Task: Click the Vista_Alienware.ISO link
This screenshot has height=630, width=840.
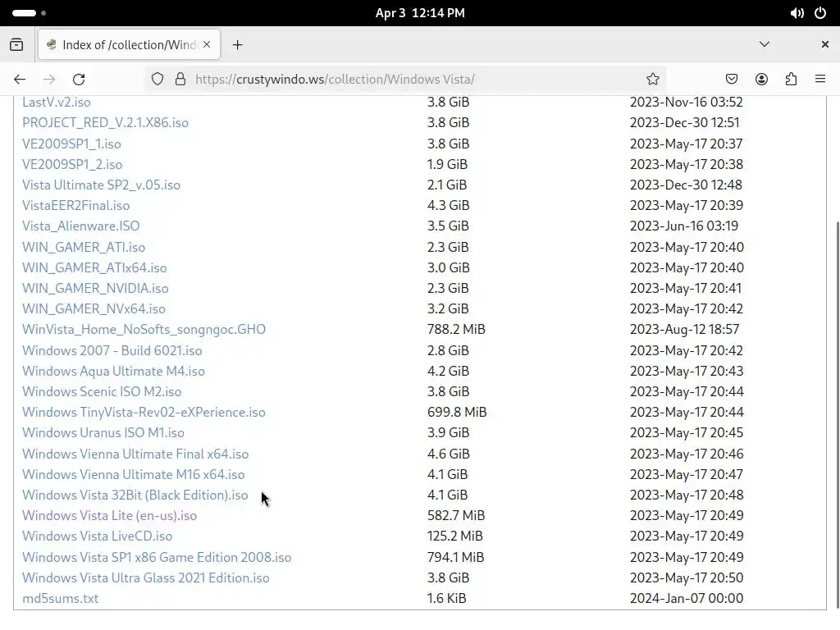Action: pos(80,226)
